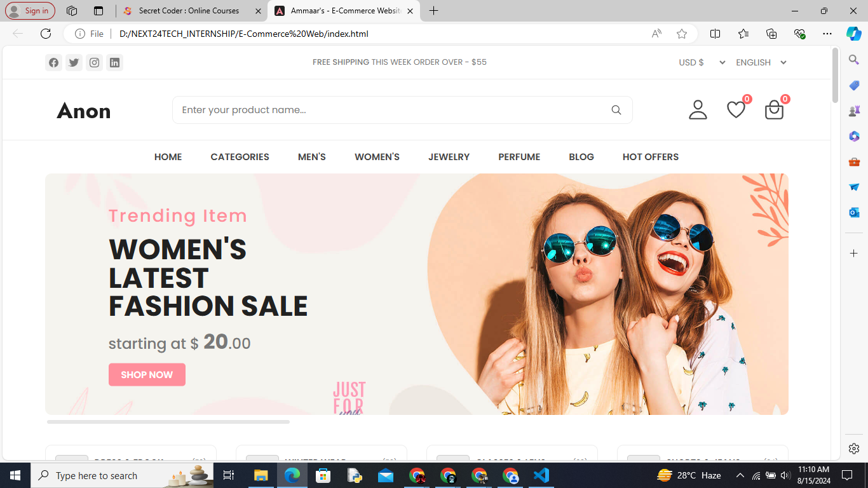Click the taskbar search box
868x488 pixels.
tap(123, 475)
